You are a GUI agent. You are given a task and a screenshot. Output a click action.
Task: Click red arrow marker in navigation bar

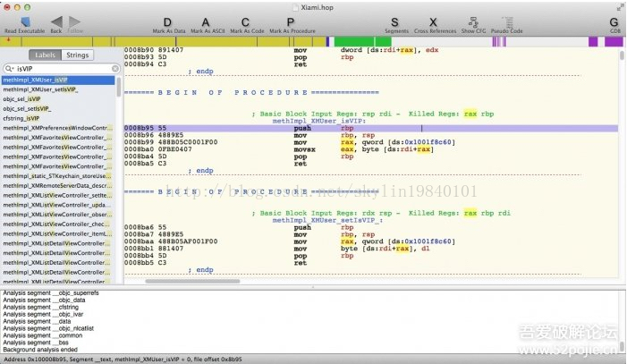coord(8,39)
